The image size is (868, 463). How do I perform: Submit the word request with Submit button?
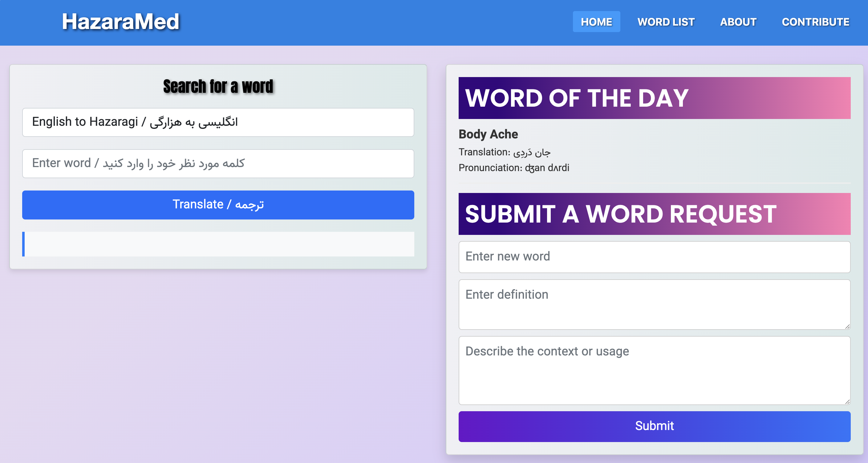tap(654, 426)
